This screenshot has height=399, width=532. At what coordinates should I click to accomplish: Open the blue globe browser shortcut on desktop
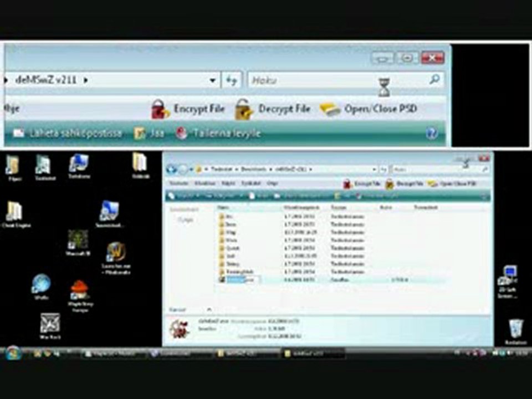pyautogui.click(x=41, y=287)
